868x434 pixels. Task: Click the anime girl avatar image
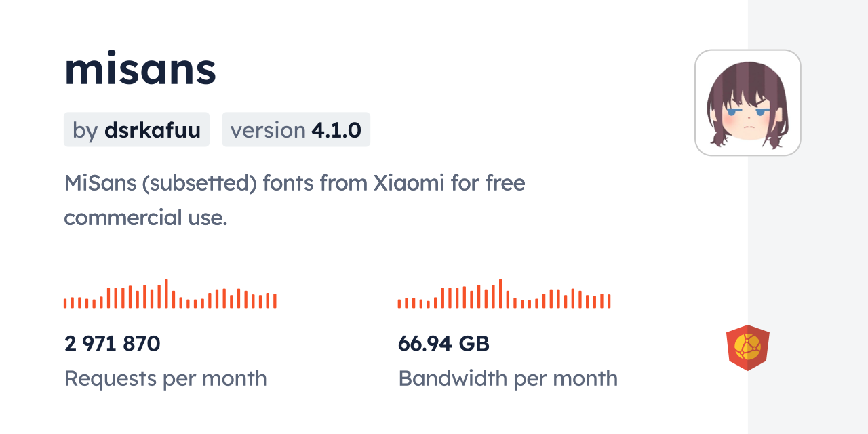coord(747,103)
